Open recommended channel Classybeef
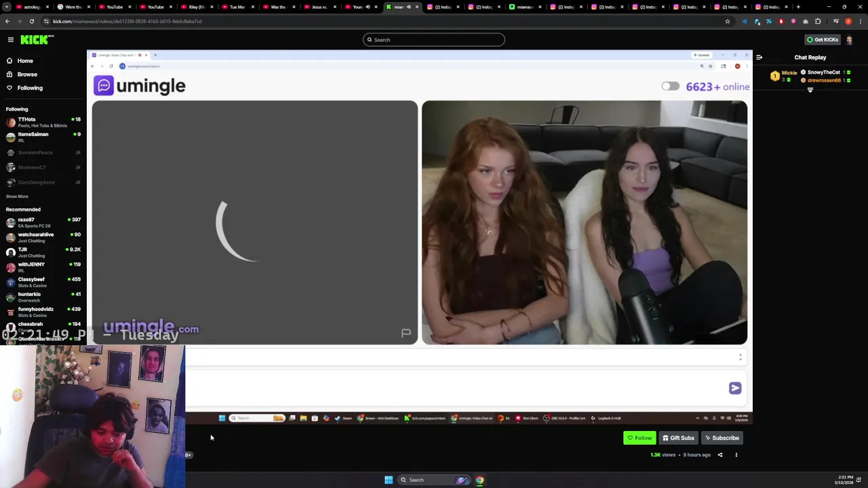 43,282
